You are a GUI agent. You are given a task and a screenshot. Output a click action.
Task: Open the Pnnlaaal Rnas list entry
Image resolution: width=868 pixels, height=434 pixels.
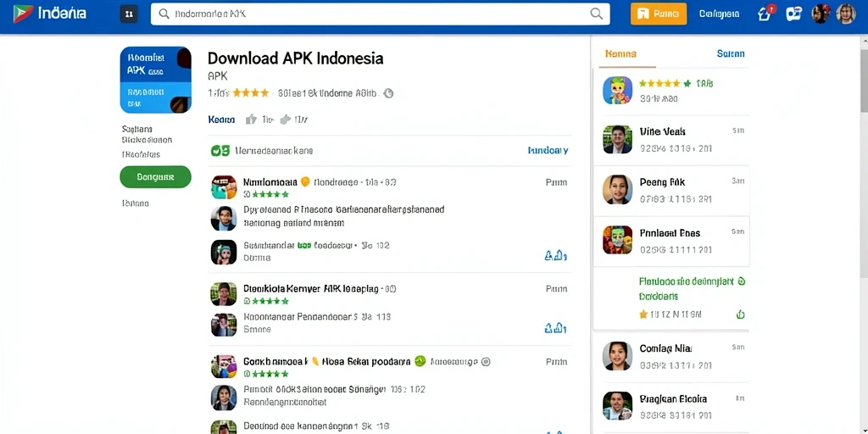(x=671, y=241)
